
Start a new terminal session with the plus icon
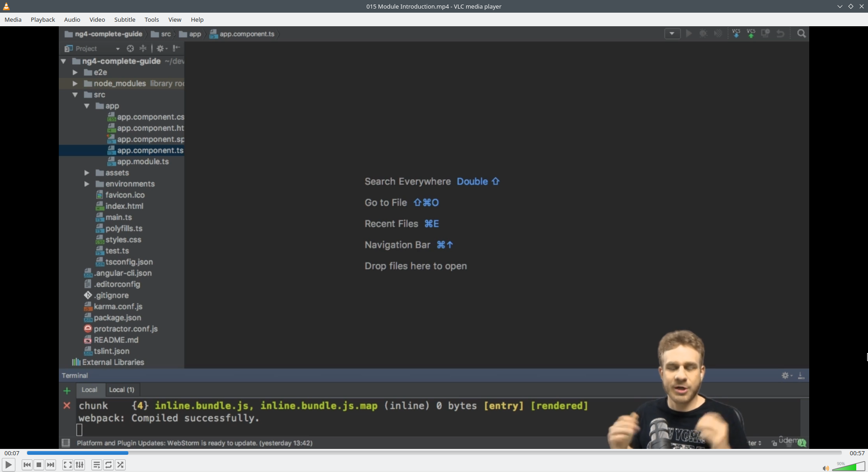(x=66, y=391)
